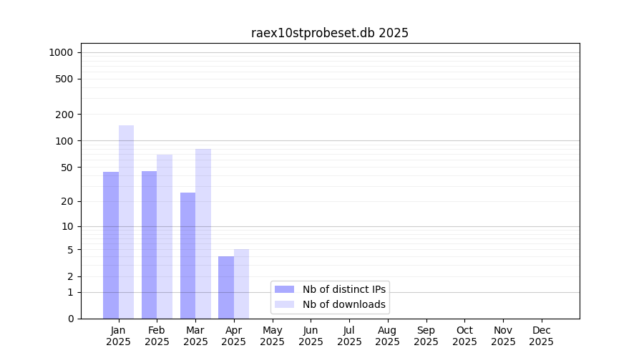Screen dimensions: 644x358
Task: Click the Mar 2025 downloads bar
Action: click(x=203, y=233)
